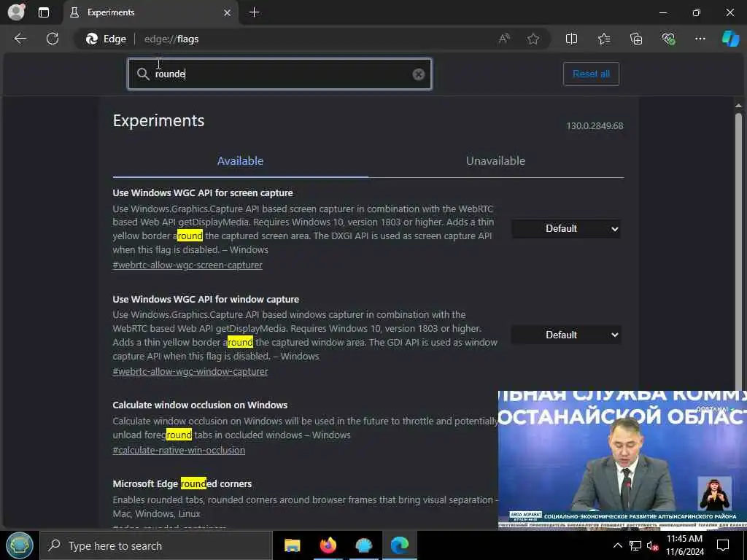
Task: Click the picture-in-picture video overlay
Action: [x=622, y=459]
